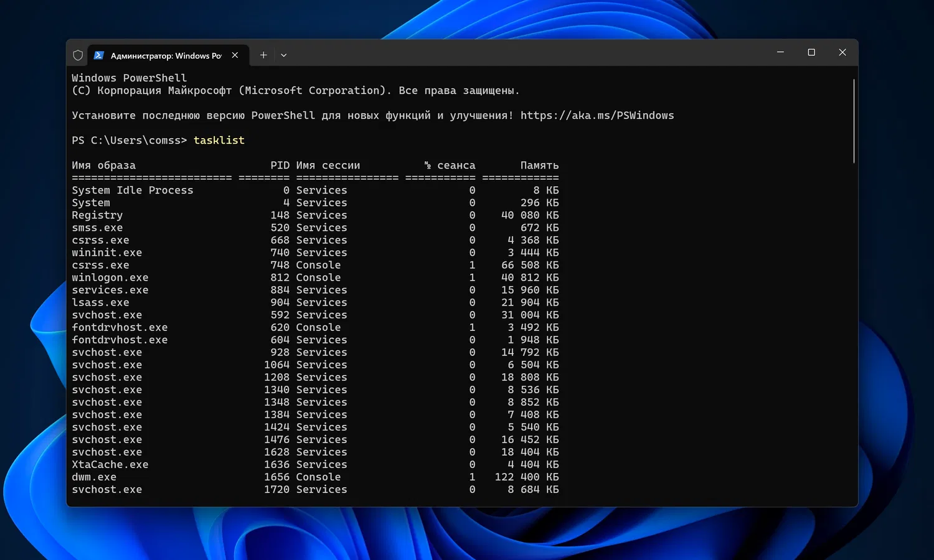Click "svchost.exe" in the PID 1720 row
Image resolution: width=934 pixels, height=560 pixels.
(106, 490)
